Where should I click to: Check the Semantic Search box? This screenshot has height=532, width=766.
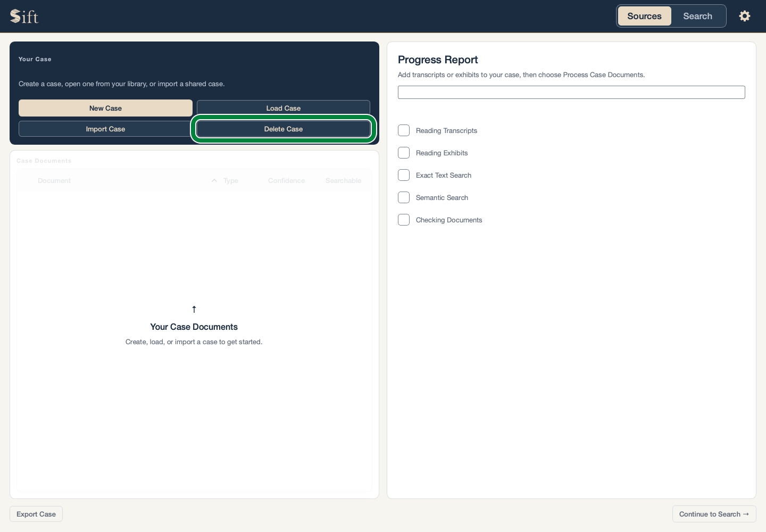404,197
